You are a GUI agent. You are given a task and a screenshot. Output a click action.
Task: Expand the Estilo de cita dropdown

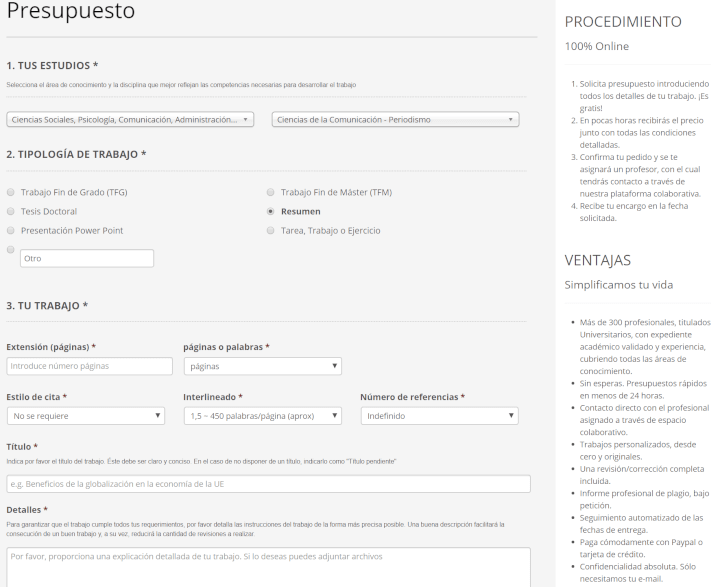click(x=86, y=416)
